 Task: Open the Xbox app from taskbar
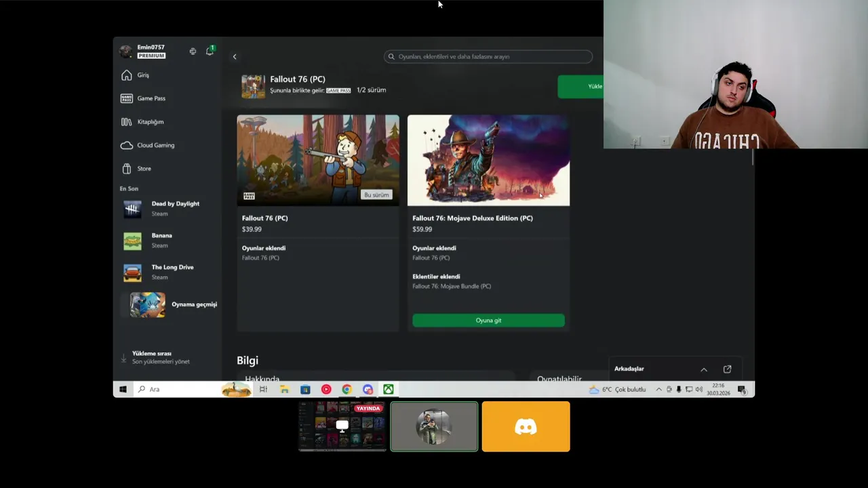coord(389,389)
